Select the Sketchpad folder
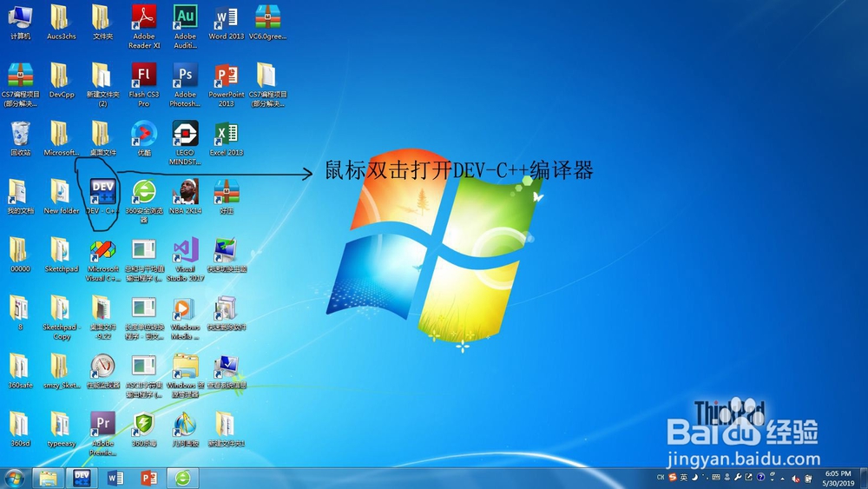 point(62,254)
